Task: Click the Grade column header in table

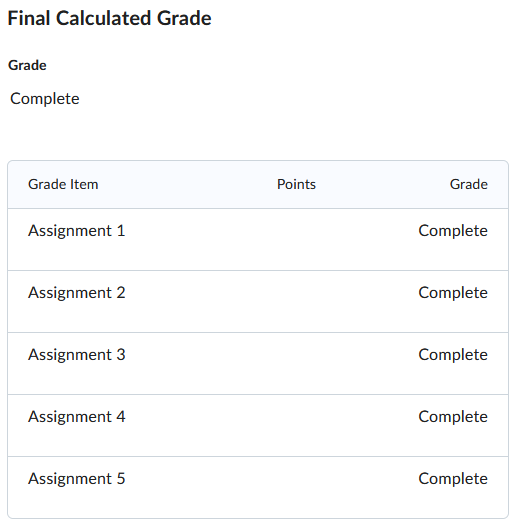Action: (x=469, y=184)
